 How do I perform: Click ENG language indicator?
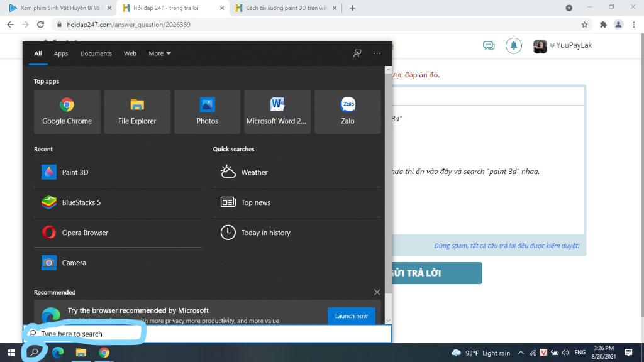pyautogui.click(x=580, y=353)
